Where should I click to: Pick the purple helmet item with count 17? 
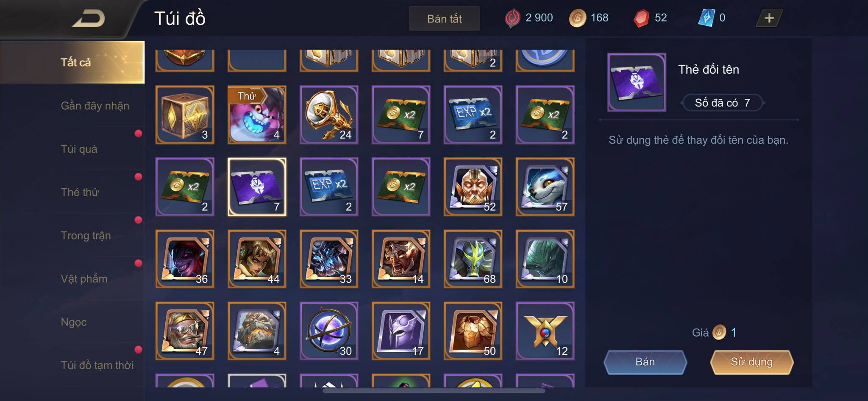point(401,331)
